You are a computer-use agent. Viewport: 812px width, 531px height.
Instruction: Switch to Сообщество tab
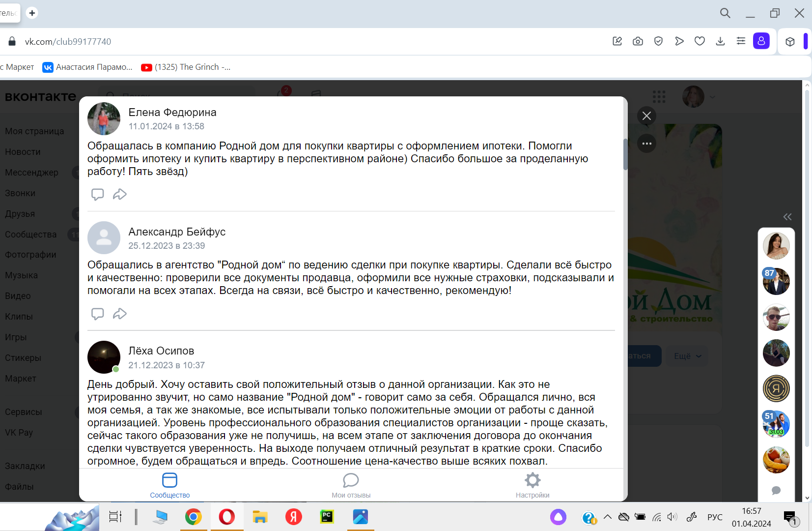click(x=169, y=485)
